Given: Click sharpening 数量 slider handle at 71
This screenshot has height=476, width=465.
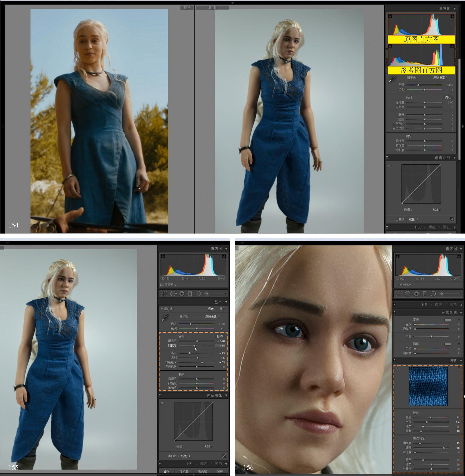Looking at the screenshot, I should 430,418.
